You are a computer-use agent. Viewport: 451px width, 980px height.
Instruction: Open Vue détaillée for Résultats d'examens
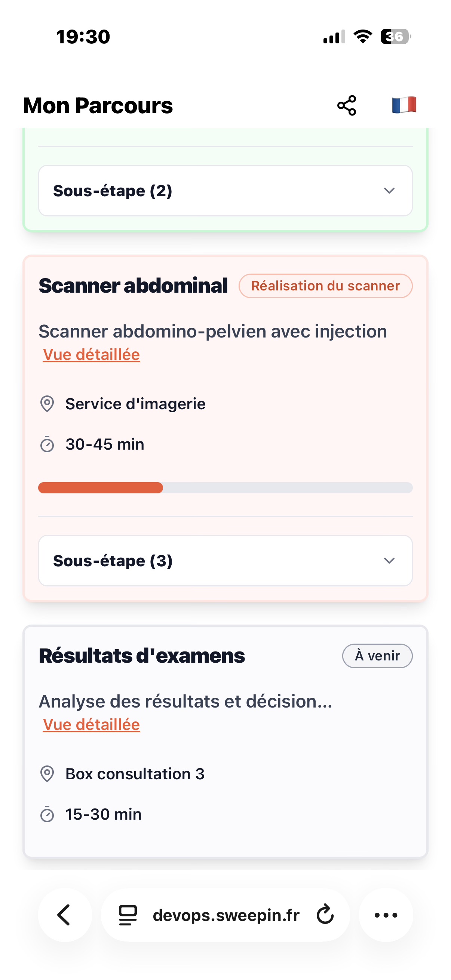pos(91,725)
